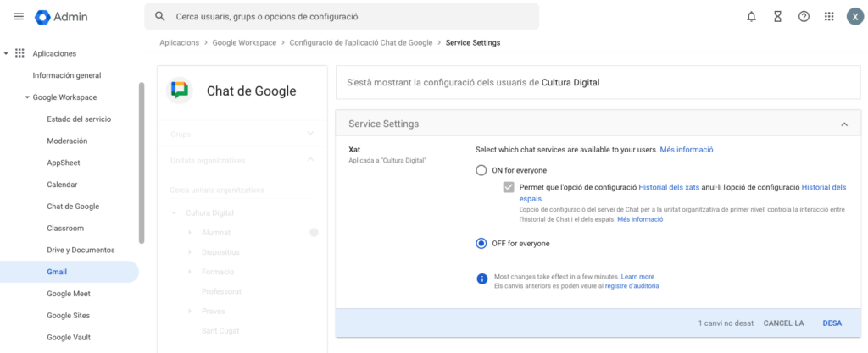Click the Chat de Google app icon

[x=180, y=91]
